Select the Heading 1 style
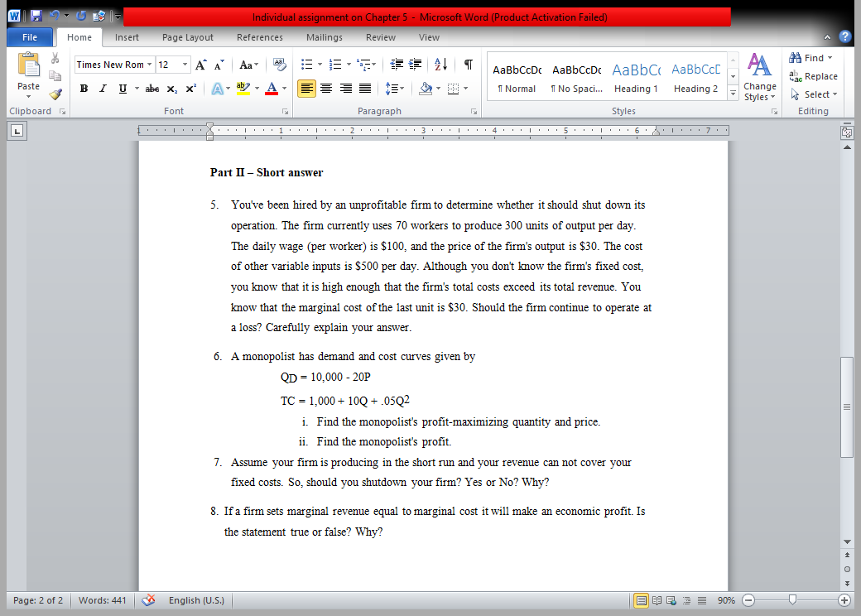The width and height of the screenshot is (861, 616). click(x=636, y=79)
